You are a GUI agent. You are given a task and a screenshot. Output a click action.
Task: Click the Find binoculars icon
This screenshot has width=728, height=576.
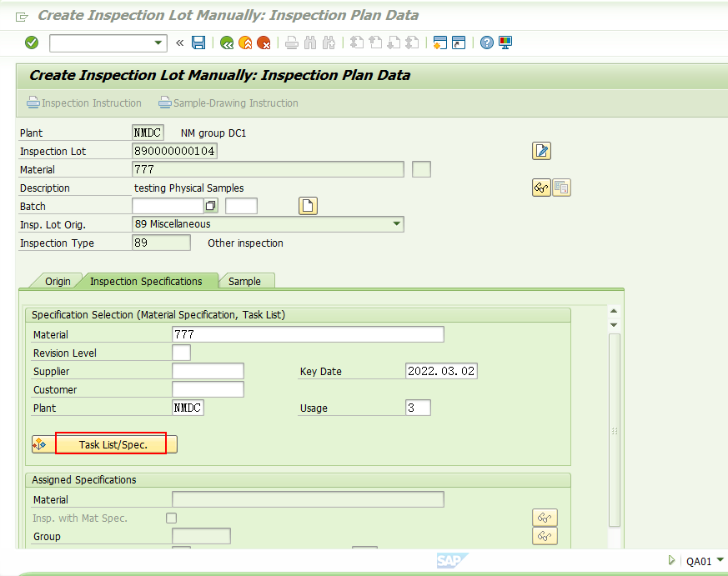[310, 43]
